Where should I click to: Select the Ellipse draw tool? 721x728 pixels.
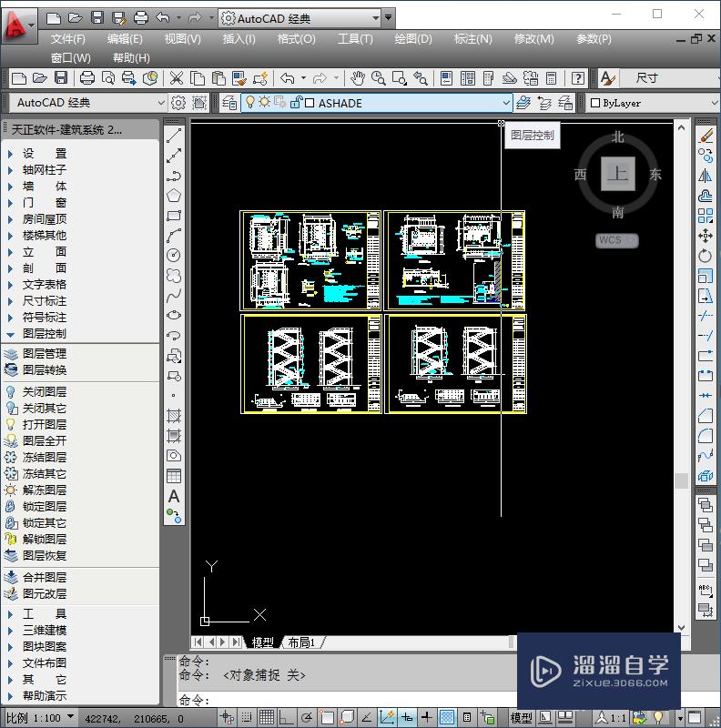174,315
